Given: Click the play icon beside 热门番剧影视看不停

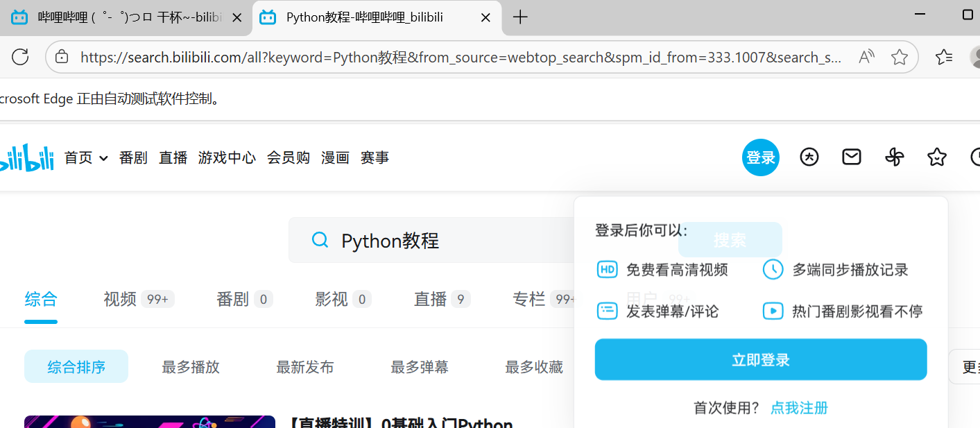Looking at the screenshot, I should click(x=773, y=311).
